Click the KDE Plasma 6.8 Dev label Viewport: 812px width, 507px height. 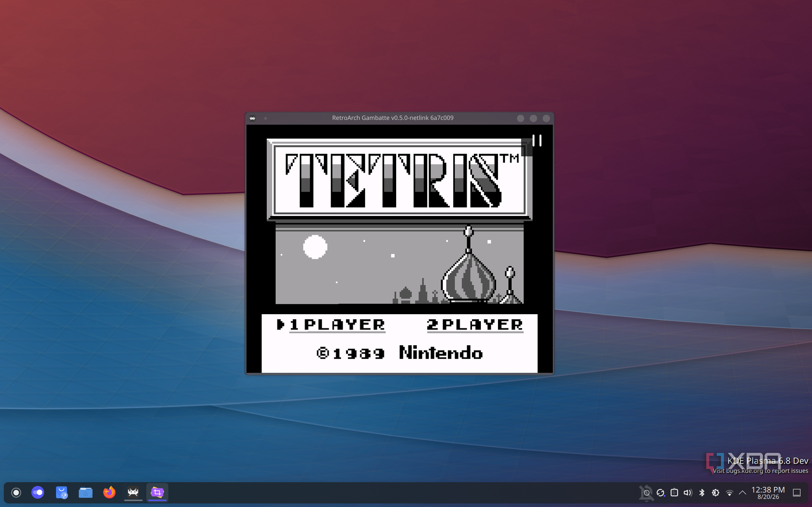click(x=768, y=461)
